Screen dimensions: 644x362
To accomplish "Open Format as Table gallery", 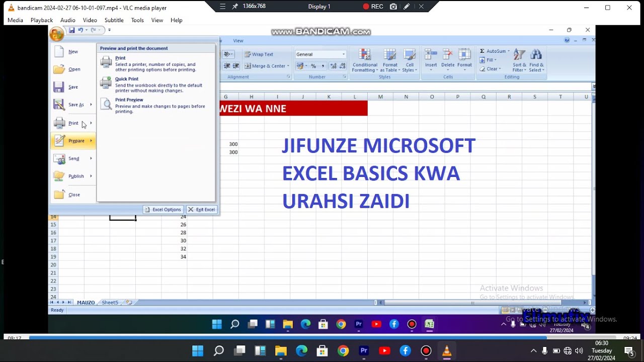I will [390, 61].
